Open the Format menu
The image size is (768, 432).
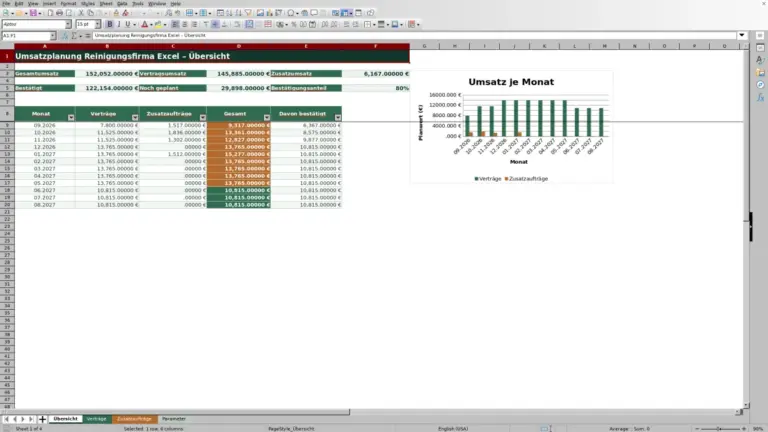68,3
